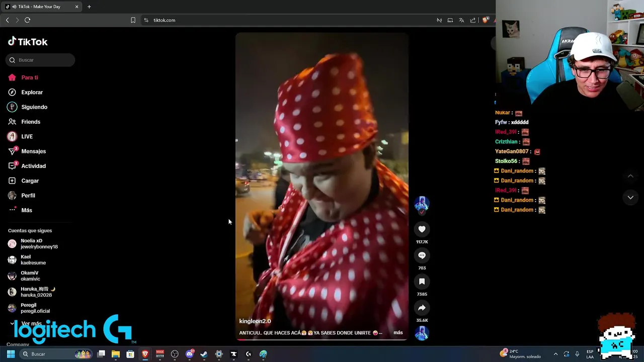Click the bookmark icon in address bar
The width and height of the screenshot is (644, 362).
click(133, 20)
